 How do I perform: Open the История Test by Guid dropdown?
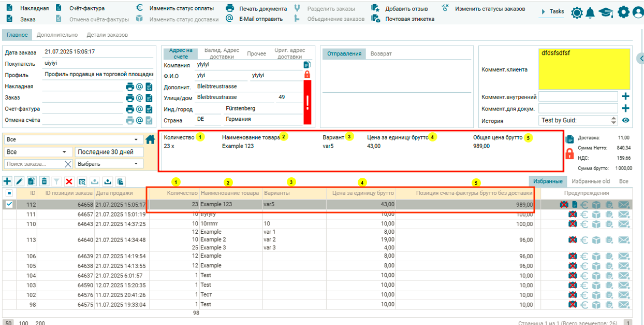coord(578,121)
